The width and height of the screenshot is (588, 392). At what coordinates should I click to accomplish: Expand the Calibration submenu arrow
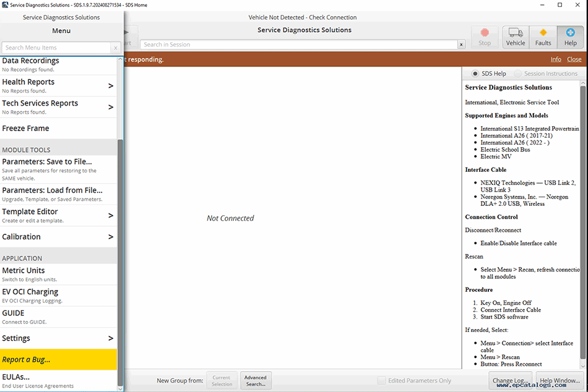pyautogui.click(x=111, y=237)
